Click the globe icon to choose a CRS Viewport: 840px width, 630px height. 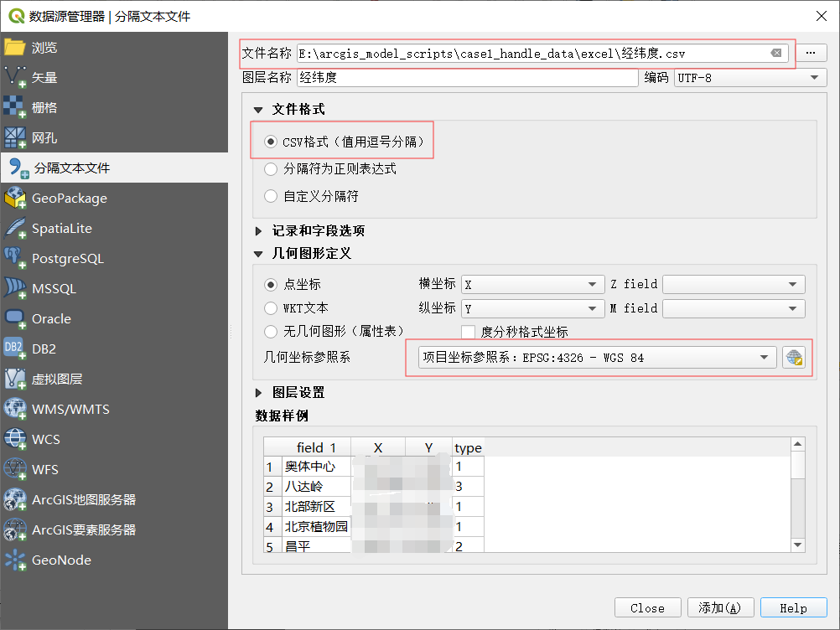(793, 356)
